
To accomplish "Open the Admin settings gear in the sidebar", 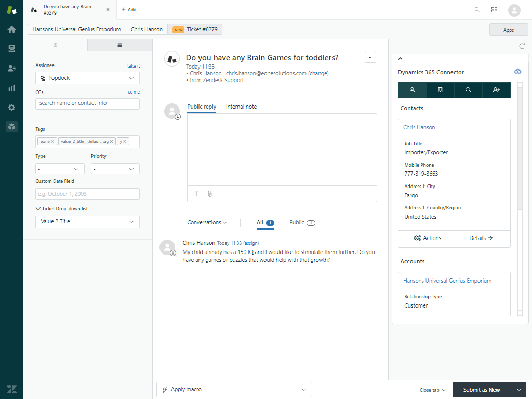I will [x=11, y=107].
